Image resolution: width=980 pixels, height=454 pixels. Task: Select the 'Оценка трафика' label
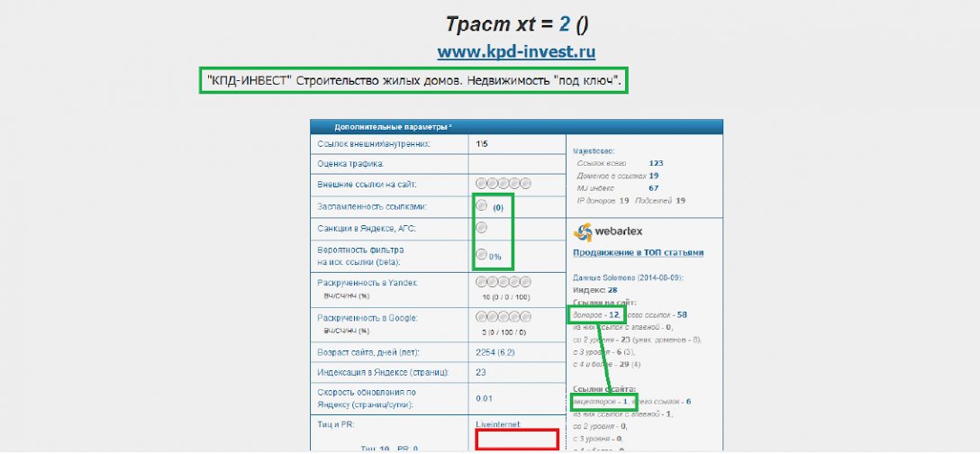tap(350, 164)
